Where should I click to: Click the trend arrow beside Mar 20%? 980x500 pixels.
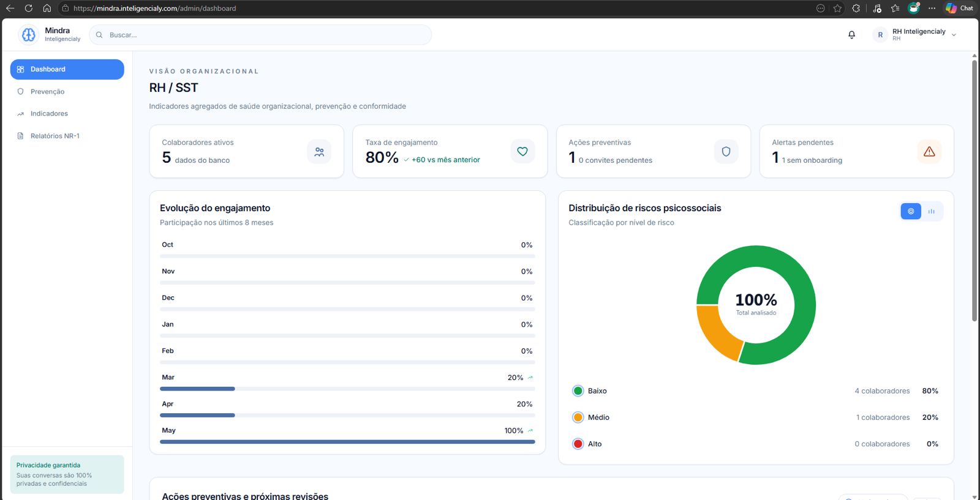tap(530, 378)
